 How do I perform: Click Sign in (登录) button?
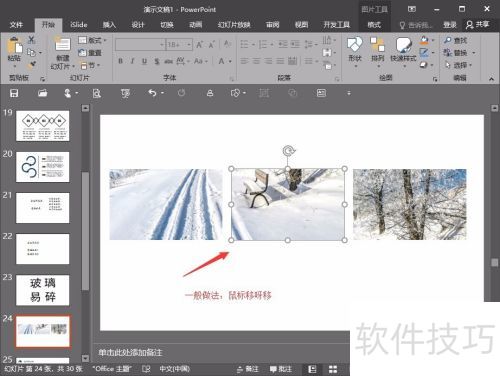click(450, 25)
